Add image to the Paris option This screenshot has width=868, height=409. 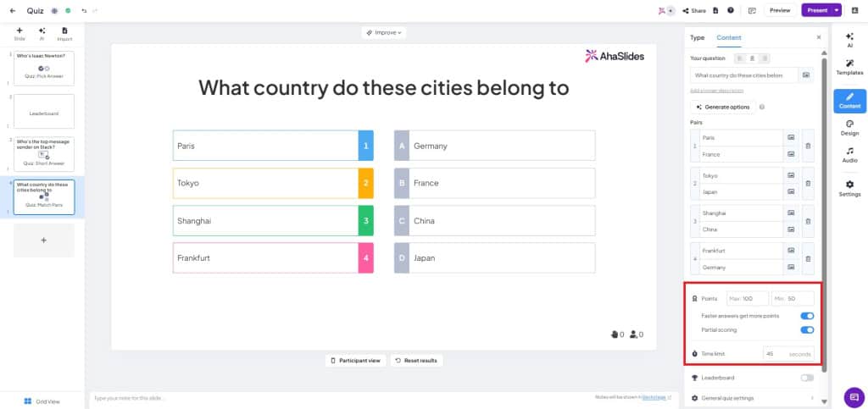(791, 138)
